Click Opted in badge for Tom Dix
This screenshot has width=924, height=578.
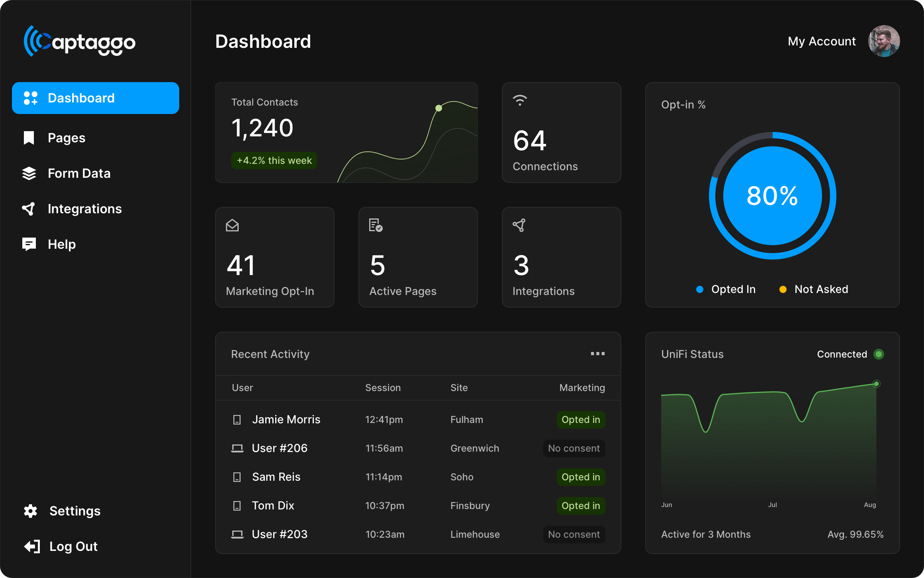pyautogui.click(x=581, y=506)
